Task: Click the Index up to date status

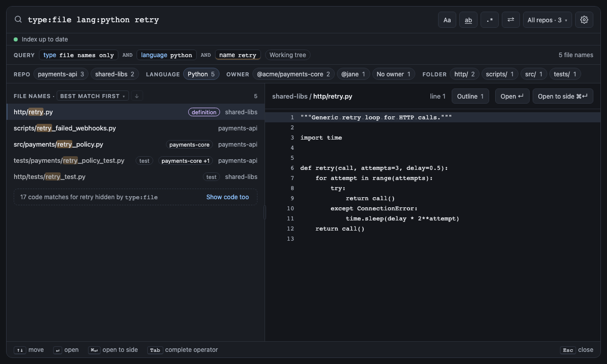Action: (x=40, y=39)
